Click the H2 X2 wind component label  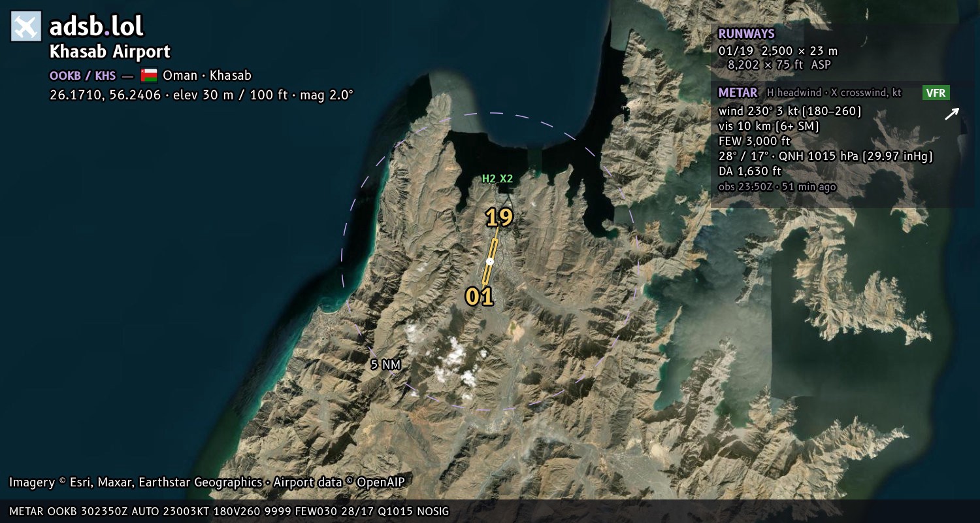pyautogui.click(x=497, y=178)
